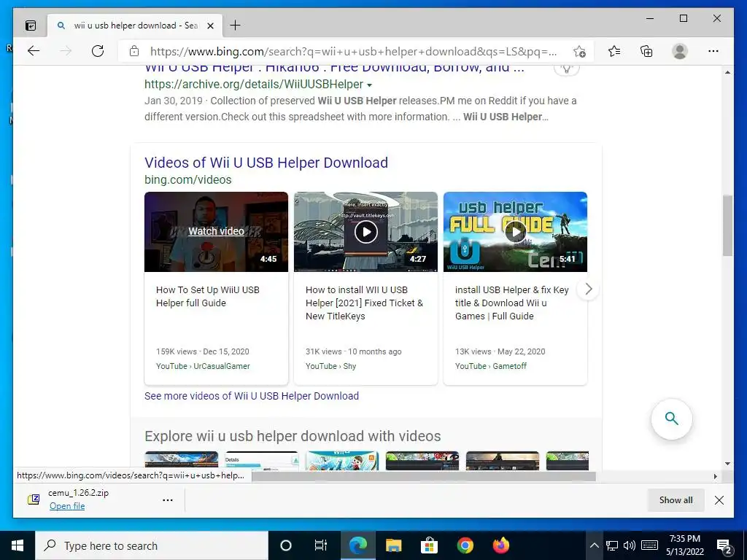Show hidden system tray icons chevron
The image size is (747, 560).
[x=594, y=545]
